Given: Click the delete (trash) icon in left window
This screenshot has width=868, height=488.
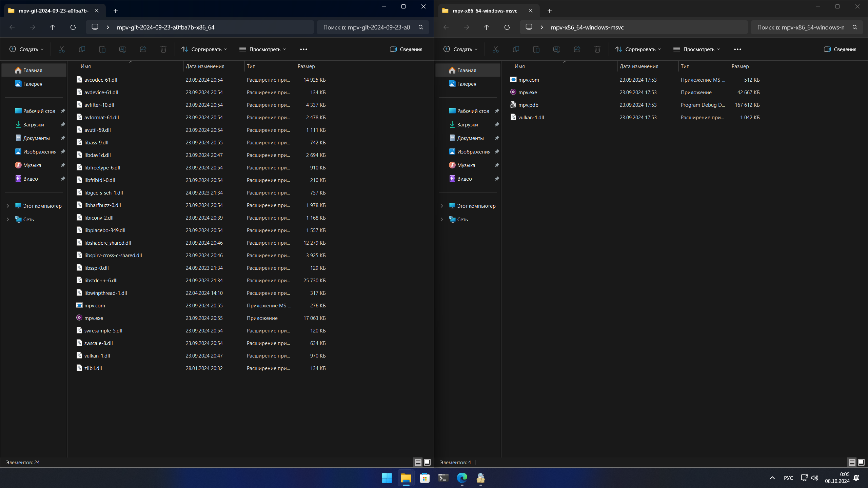Looking at the screenshot, I should pyautogui.click(x=163, y=49).
